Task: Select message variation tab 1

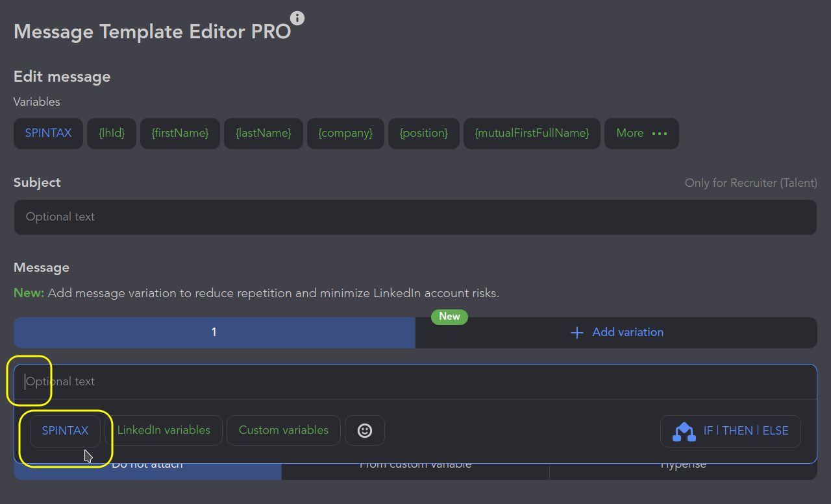Action: click(214, 333)
